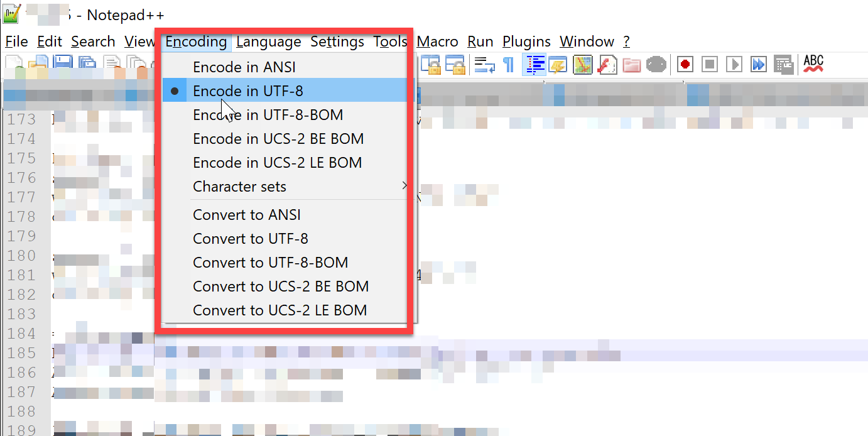Click Convert to UCS-2 LE BOM
This screenshot has height=436, width=868.
click(x=285, y=310)
